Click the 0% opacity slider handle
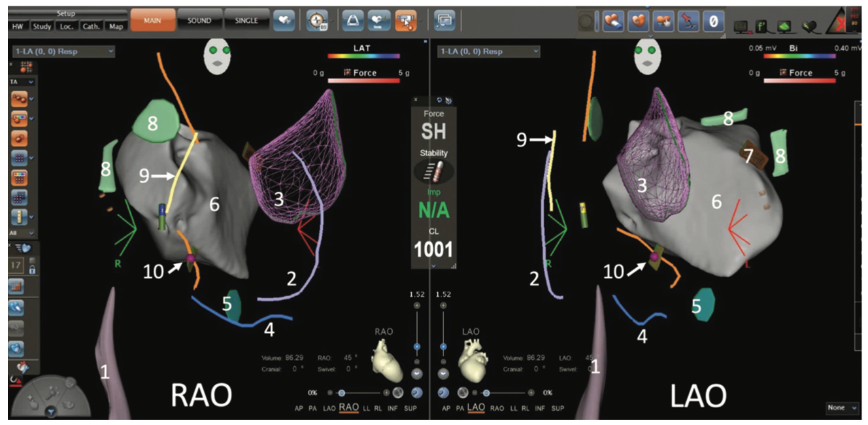 pos(341,393)
